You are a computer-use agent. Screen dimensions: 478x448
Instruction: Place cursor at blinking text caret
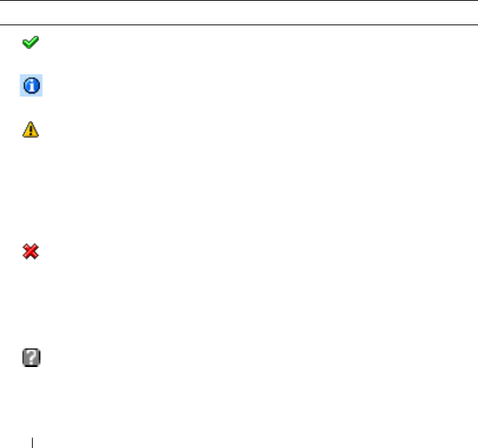coord(32,443)
